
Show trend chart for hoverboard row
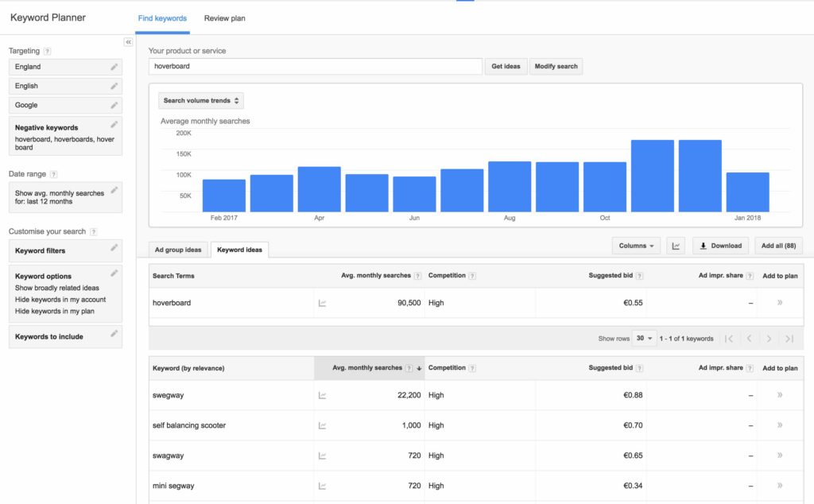322,303
